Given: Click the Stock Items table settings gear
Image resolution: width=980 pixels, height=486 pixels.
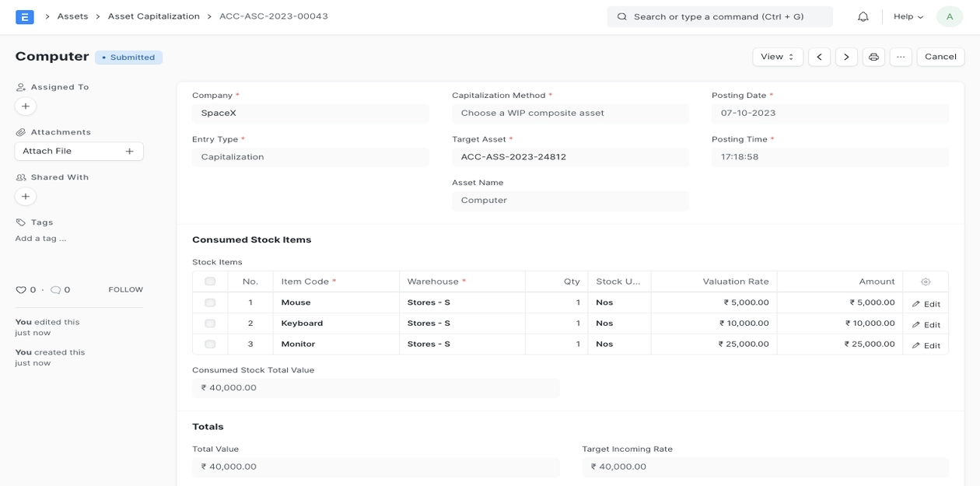Looking at the screenshot, I should click(925, 282).
